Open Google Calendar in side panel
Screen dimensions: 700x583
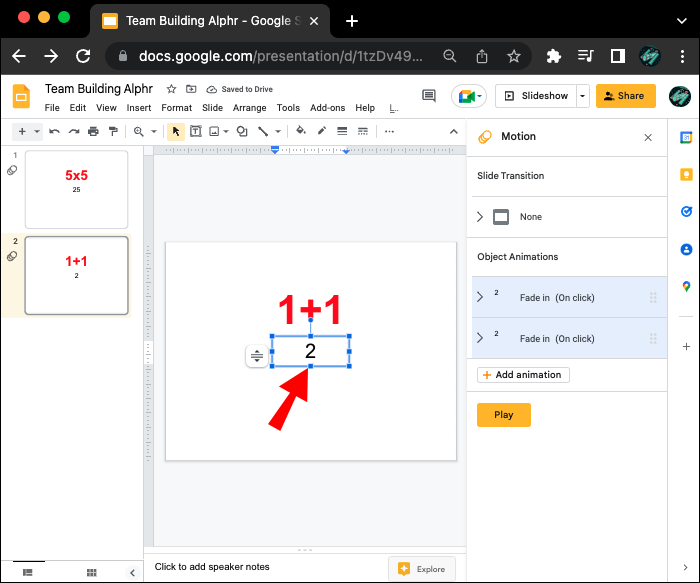coord(686,137)
